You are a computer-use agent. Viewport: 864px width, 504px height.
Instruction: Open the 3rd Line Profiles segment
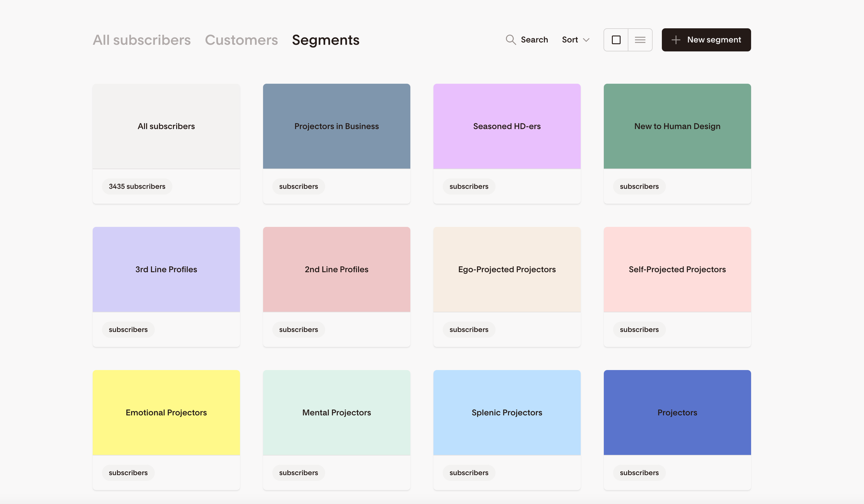[x=166, y=269]
